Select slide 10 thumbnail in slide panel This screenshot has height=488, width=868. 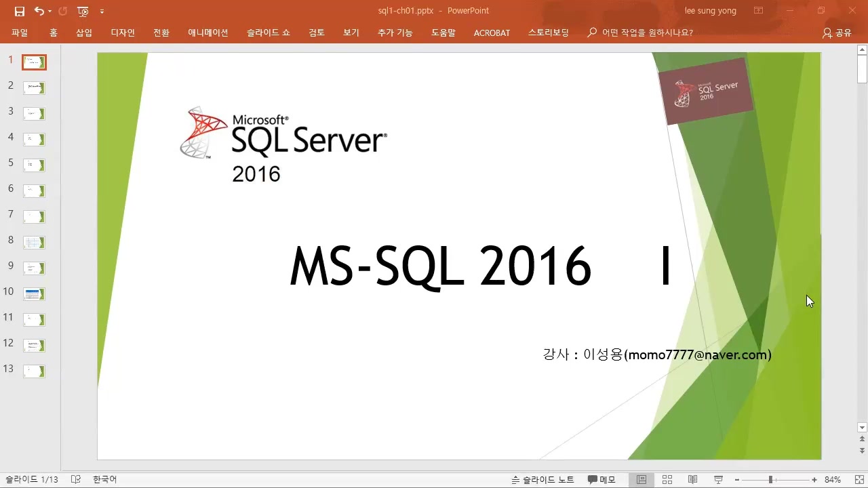pyautogui.click(x=34, y=293)
